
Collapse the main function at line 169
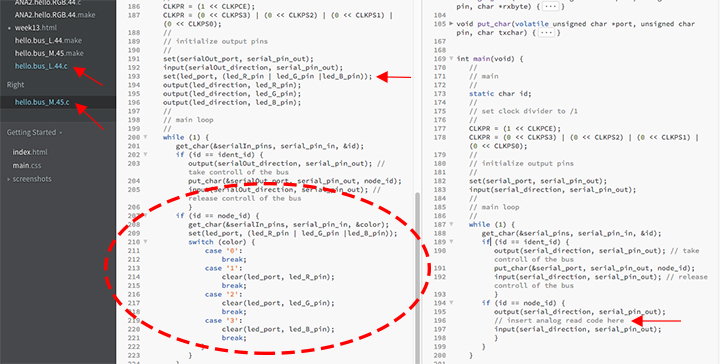pos(451,59)
